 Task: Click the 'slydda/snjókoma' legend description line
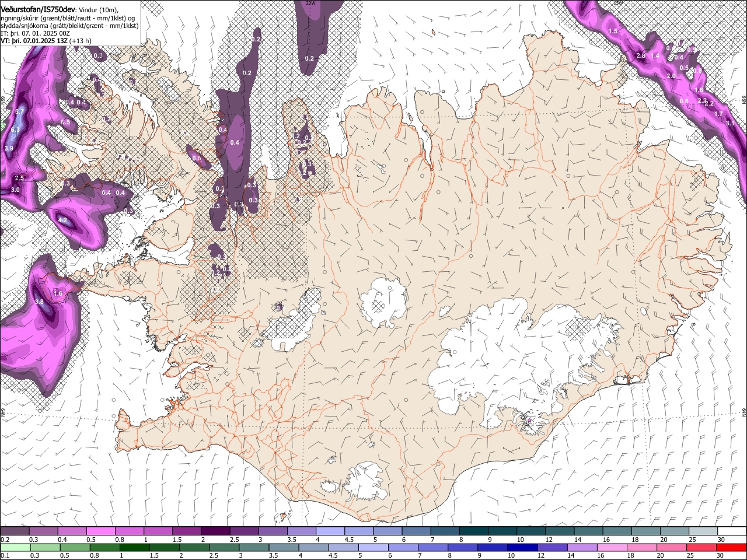[x=69, y=26]
